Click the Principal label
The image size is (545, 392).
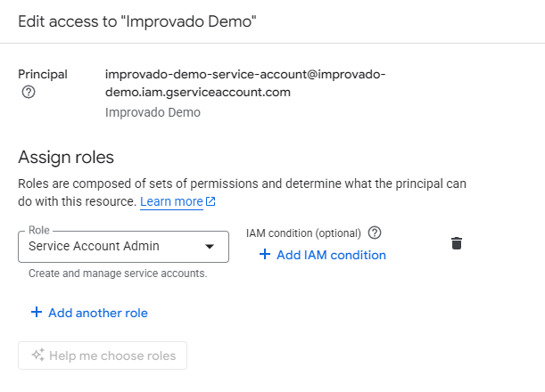[43, 74]
